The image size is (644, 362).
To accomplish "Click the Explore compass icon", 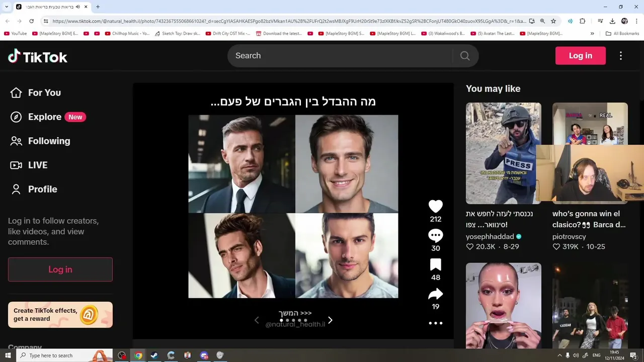I will [x=16, y=117].
